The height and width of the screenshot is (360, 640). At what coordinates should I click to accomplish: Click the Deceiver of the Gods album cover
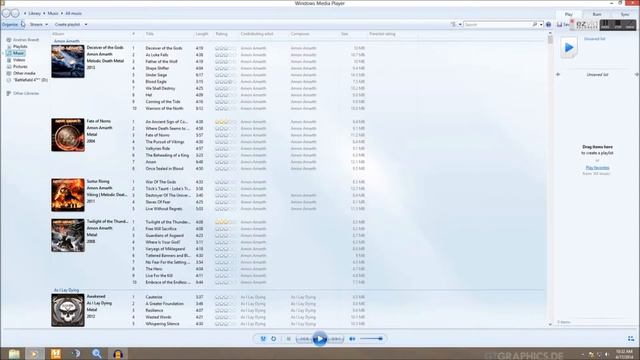pyautogui.click(x=68, y=61)
